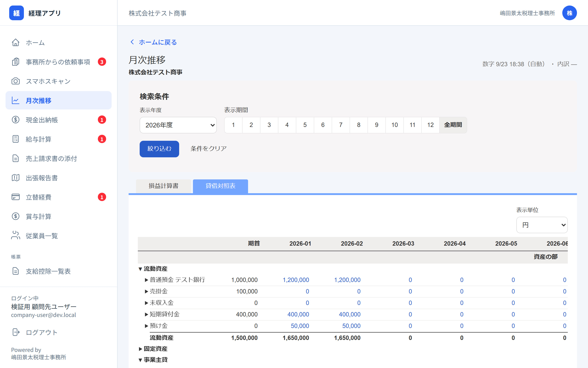Click the ログアウト label

[42, 333]
